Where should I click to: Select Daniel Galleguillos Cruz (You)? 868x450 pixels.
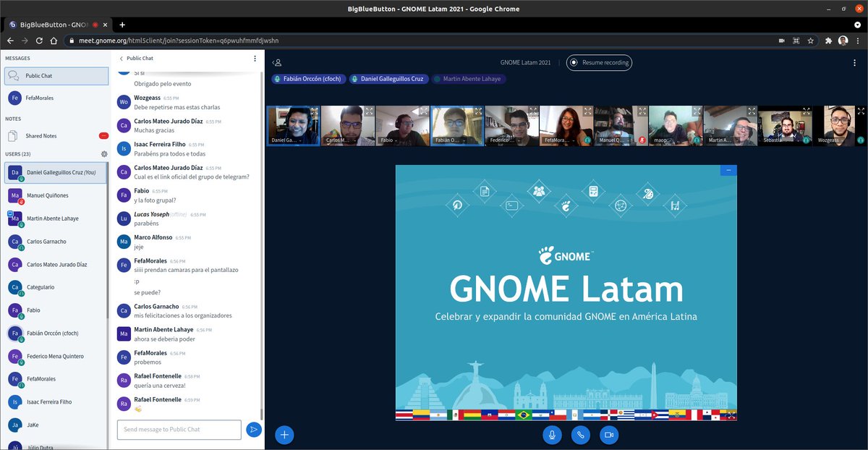56,172
